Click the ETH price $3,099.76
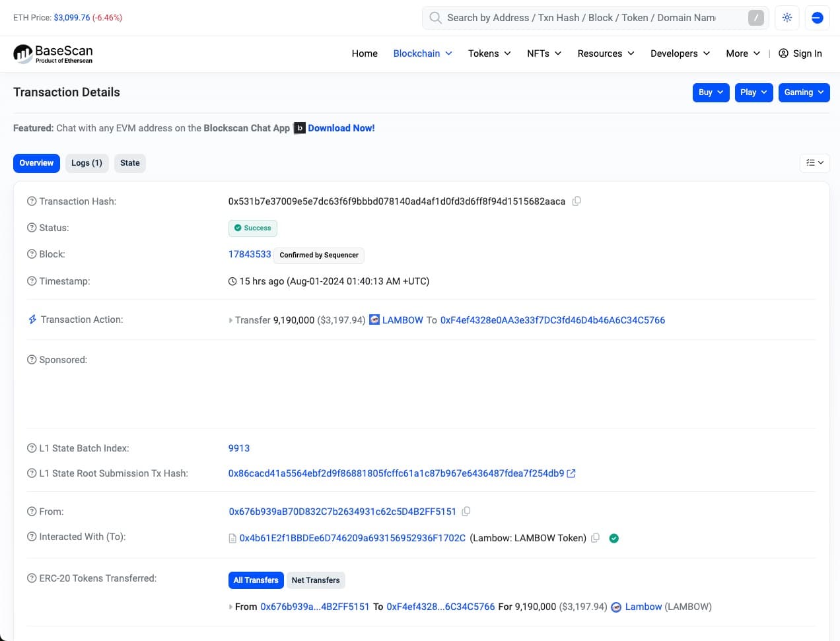This screenshot has width=840, height=641. pyautogui.click(x=72, y=18)
